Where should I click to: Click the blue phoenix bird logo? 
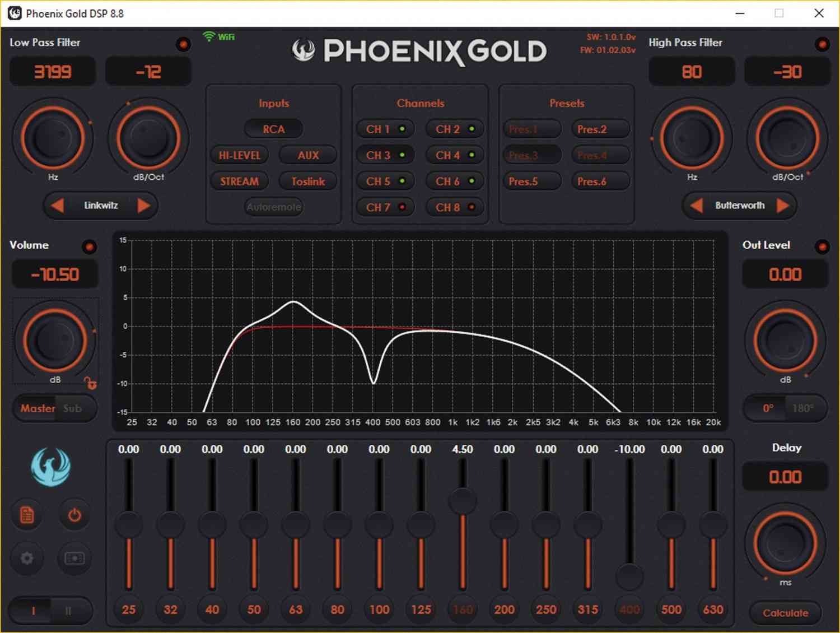(x=50, y=467)
